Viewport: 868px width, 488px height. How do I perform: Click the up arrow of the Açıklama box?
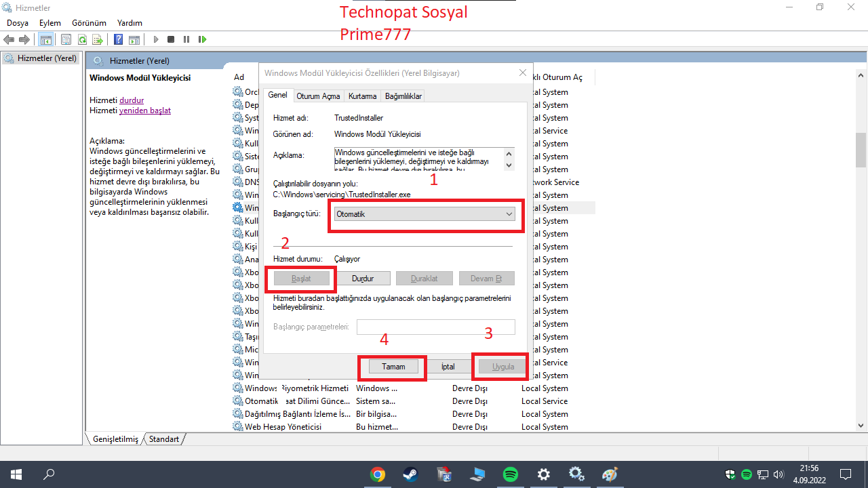click(509, 154)
